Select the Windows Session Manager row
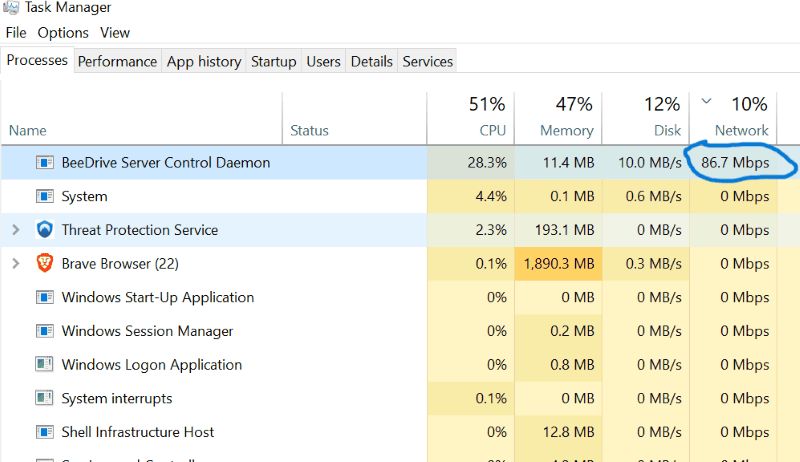This screenshot has width=800, height=462. click(400, 331)
